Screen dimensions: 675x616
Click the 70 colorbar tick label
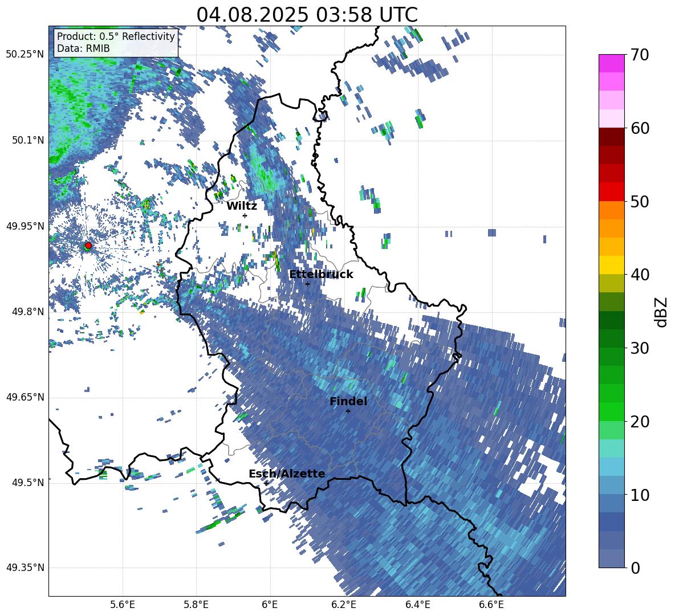coord(640,55)
